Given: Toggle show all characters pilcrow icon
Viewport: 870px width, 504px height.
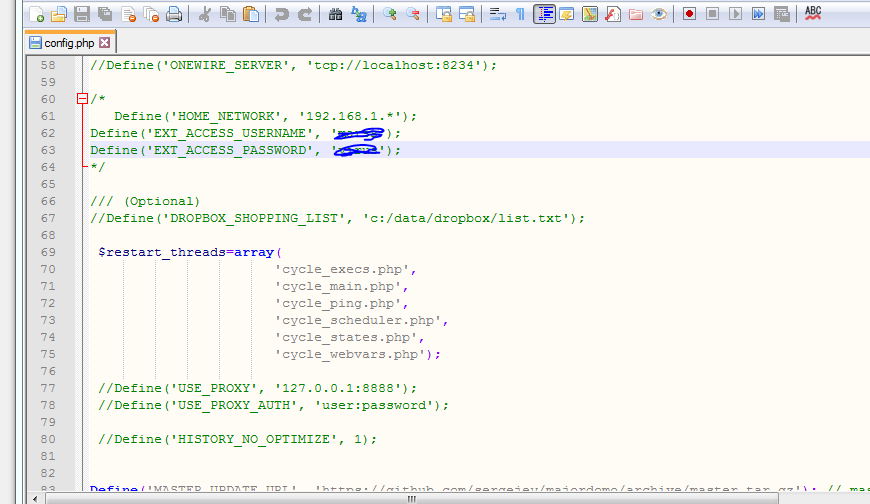Looking at the screenshot, I should click(x=520, y=14).
